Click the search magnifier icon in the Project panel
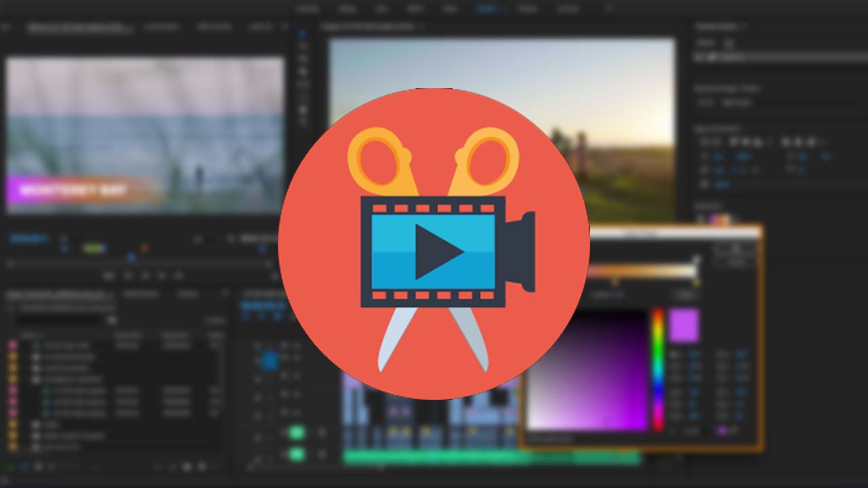Screen dimensions: 868x488 point(112,320)
